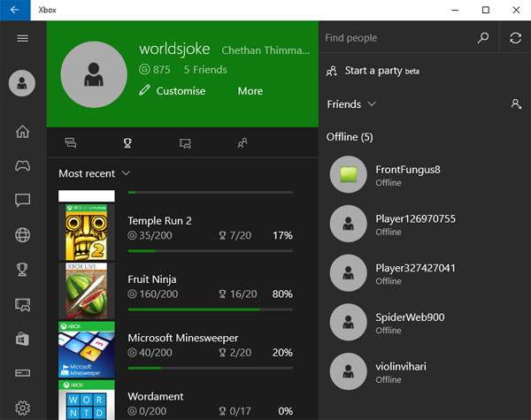The width and height of the screenshot is (531, 420).
Task: Select Microsoft Minesweeper title
Action: tap(183, 338)
